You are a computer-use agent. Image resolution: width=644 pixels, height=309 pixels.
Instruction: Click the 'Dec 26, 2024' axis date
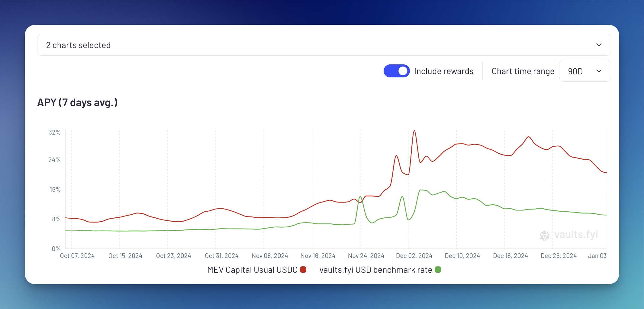[x=559, y=256]
